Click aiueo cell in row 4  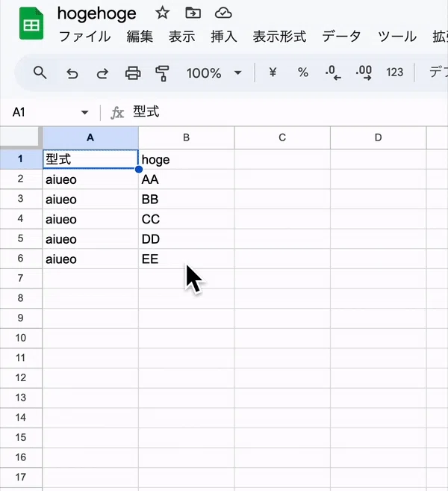[x=90, y=219]
